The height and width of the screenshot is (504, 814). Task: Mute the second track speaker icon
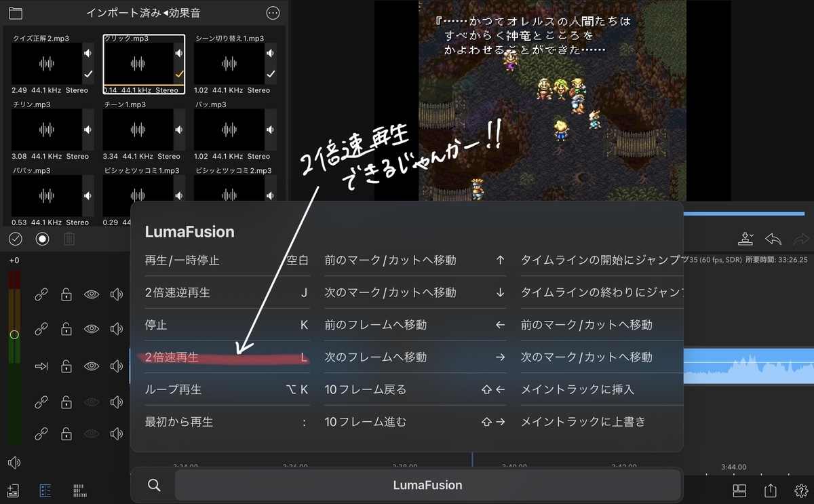tap(117, 329)
